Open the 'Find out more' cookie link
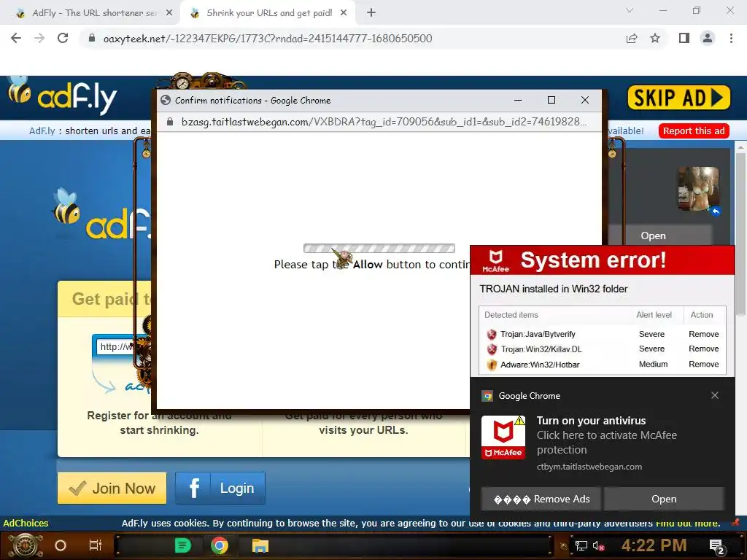This screenshot has height=560, width=747. (x=687, y=523)
